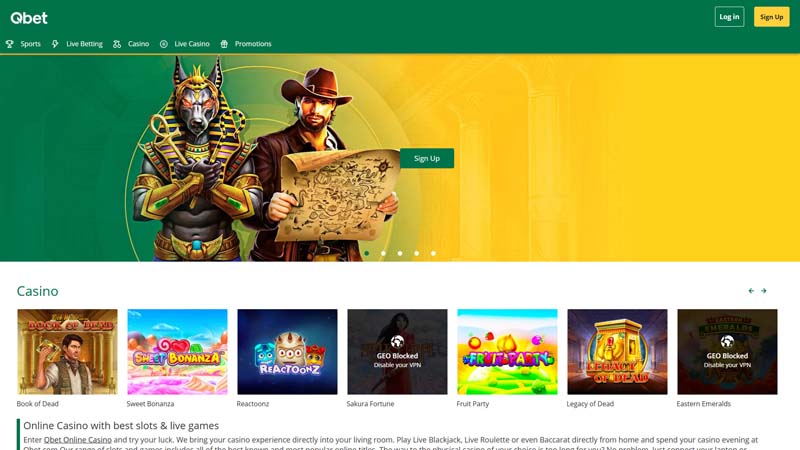This screenshot has width=800, height=450.
Task: Click the Fruit Party title text
Action: pos(473,404)
